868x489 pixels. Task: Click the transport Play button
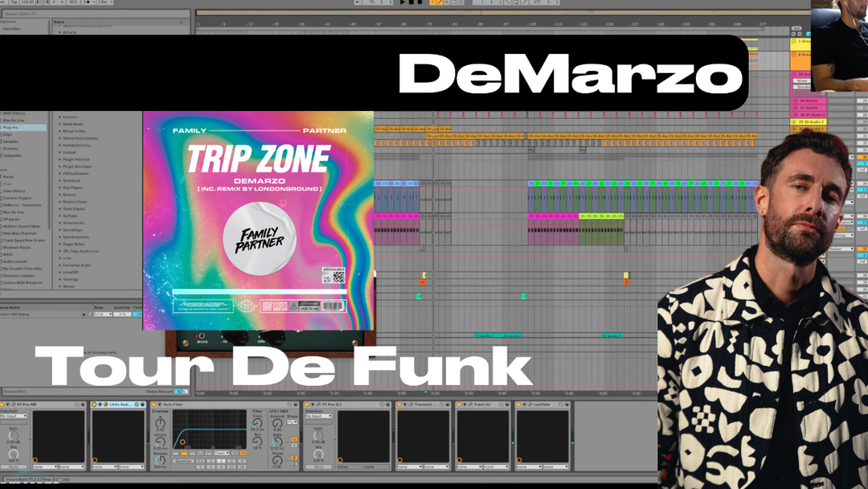(403, 3)
